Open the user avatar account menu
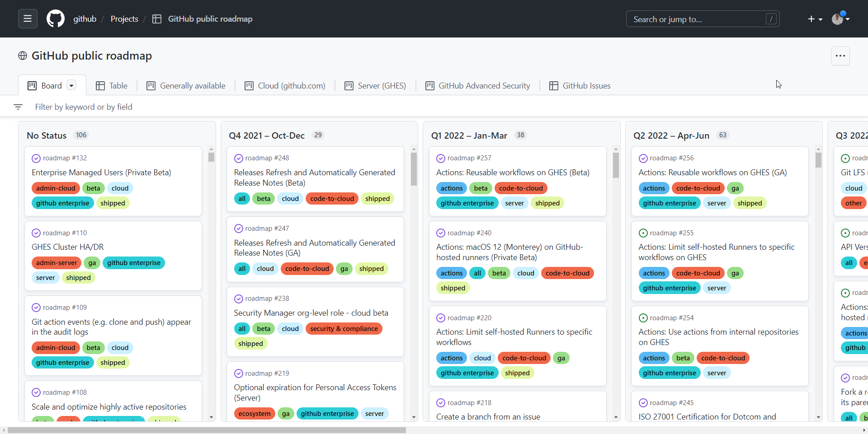 (x=840, y=19)
